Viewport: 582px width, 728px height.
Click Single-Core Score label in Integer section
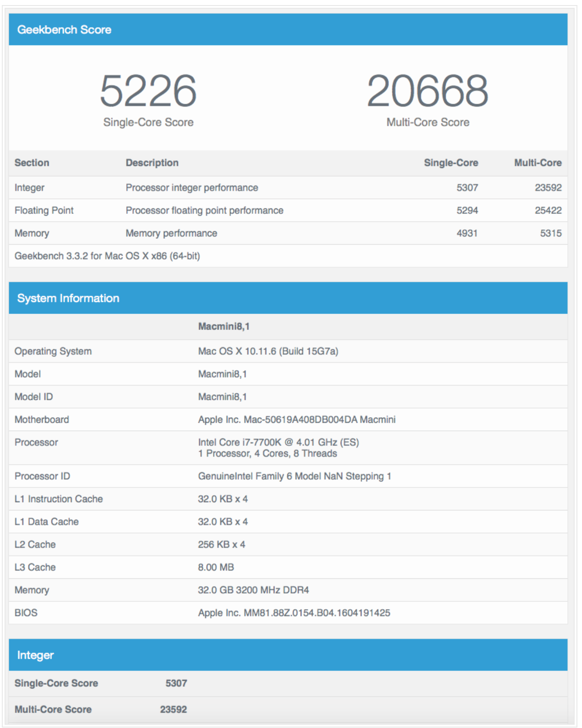click(x=56, y=683)
